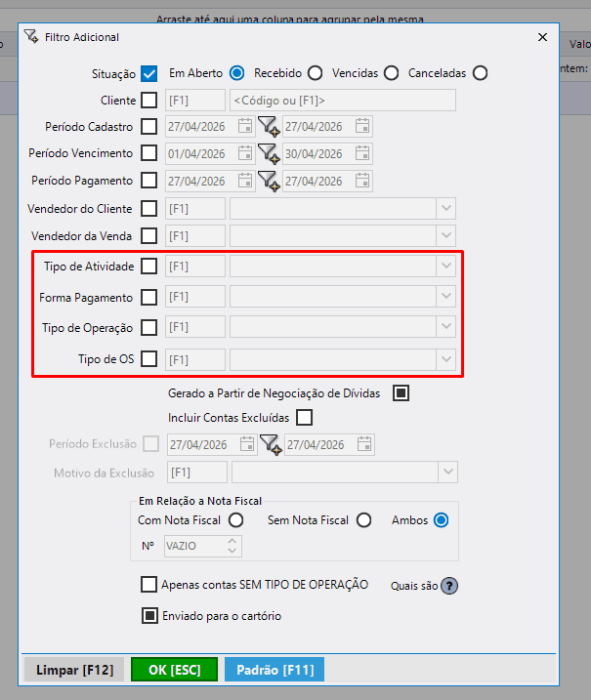Viewport: 591px width, 700px height.
Task: Open calendar for Período Vencimento start date
Action: (245, 153)
